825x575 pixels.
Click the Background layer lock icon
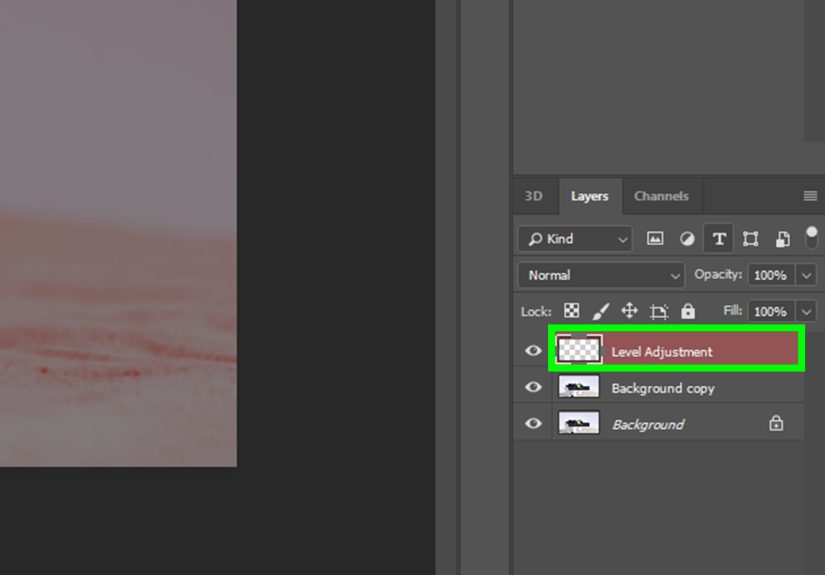point(776,423)
